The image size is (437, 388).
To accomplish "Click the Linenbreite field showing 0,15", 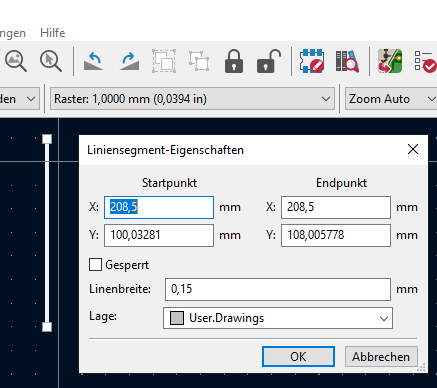I will coord(278,289).
